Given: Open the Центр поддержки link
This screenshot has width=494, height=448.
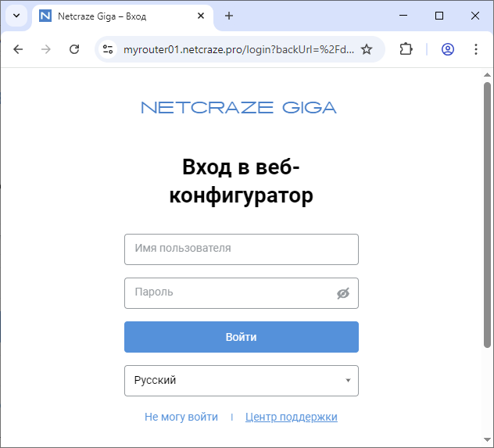Looking at the screenshot, I should 291,418.
